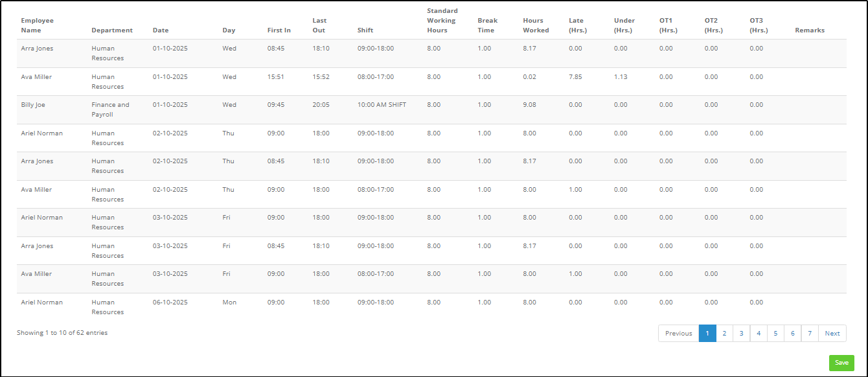Viewport: 868px width, 377px height.
Task: Select Billy Joe employee name
Action: [33, 105]
